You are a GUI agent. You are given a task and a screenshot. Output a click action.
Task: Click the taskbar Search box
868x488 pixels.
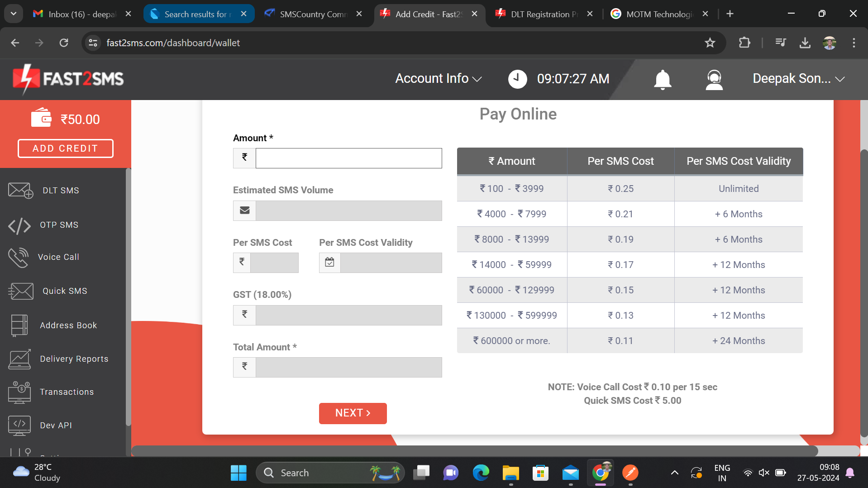tap(330, 473)
